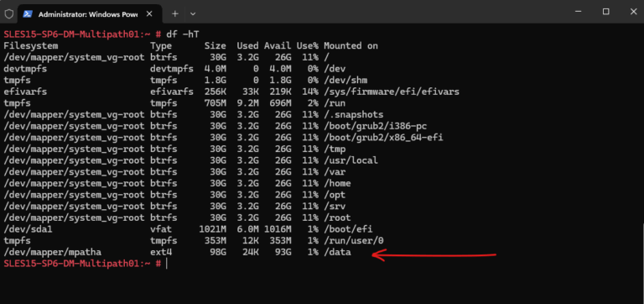The image size is (644, 304).
Task: Click the '705M' size value
Action: click(x=216, y=103)
